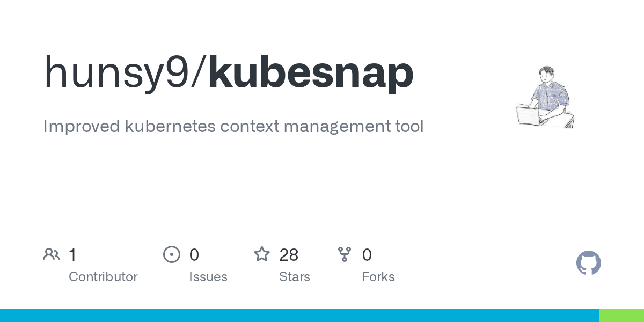
Task: Click the star outline icon
Action: tap(262, 254)
